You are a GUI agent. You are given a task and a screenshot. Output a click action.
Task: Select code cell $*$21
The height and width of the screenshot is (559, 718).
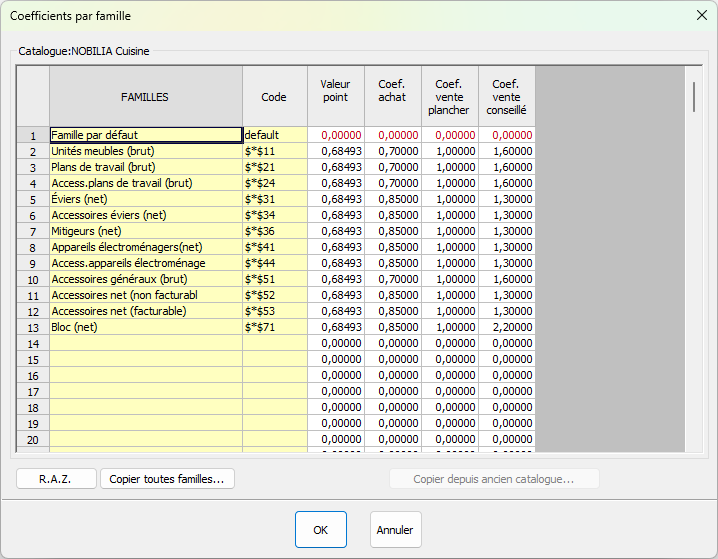click(x=274, y=167)
